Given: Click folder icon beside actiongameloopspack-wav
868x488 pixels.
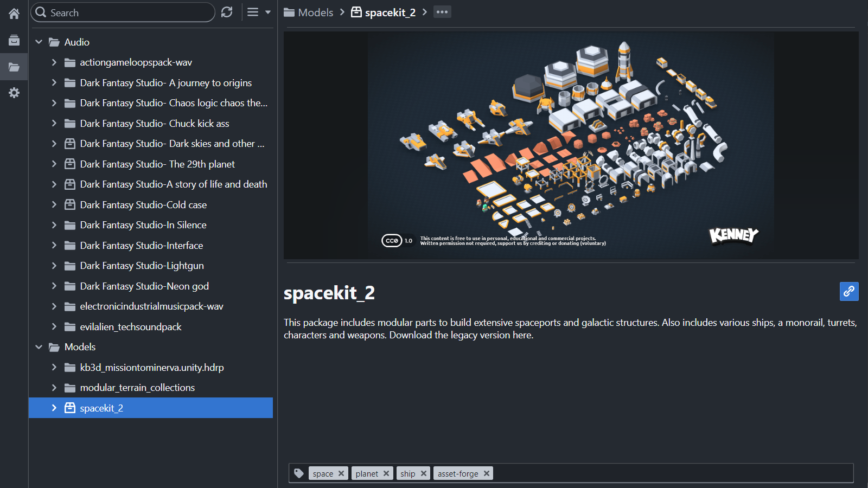Looking at the screenshot, I should point(70,62).
